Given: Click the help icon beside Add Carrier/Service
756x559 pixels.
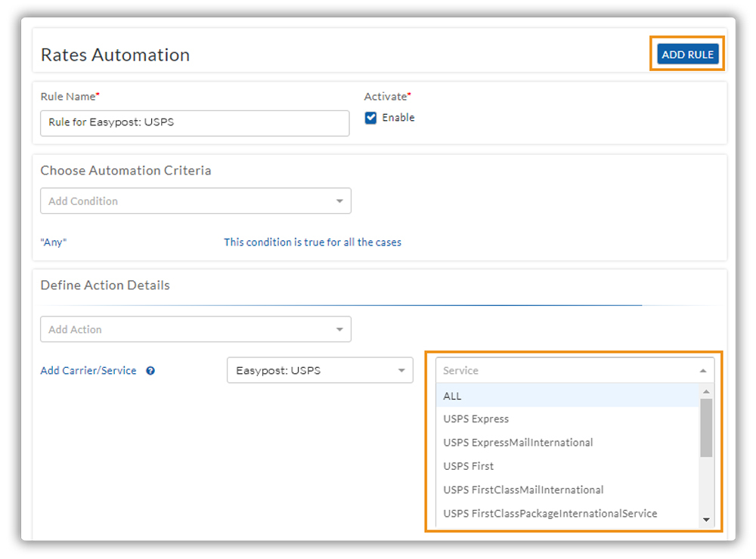Looking at the screenshot, I should pyautogui.click(x=150, y=371).
